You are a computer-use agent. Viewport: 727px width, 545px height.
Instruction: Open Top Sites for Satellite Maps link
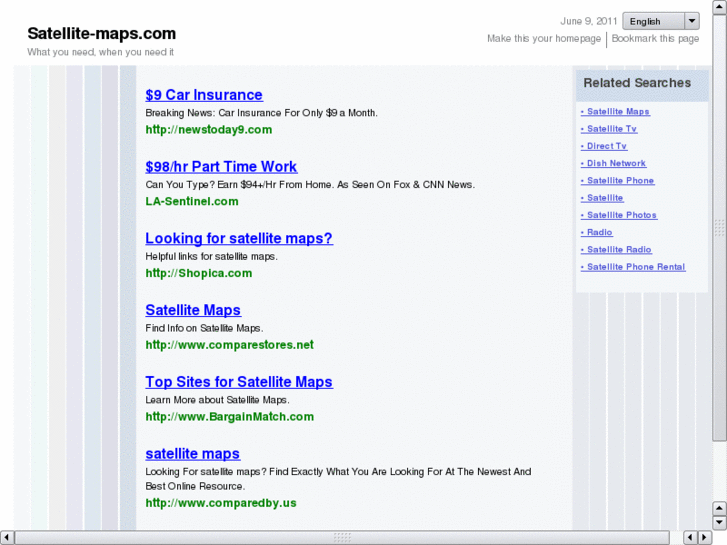(x=239, y=382)
